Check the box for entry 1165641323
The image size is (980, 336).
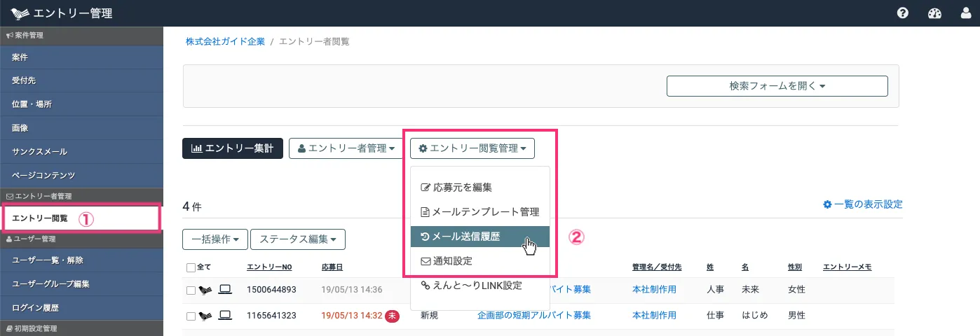coord(191,316)
